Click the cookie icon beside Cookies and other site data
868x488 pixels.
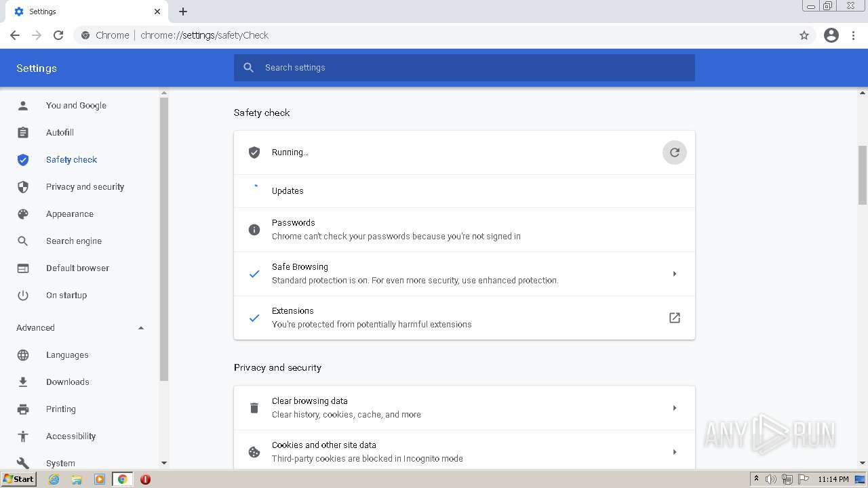click(x=254, y=452)
